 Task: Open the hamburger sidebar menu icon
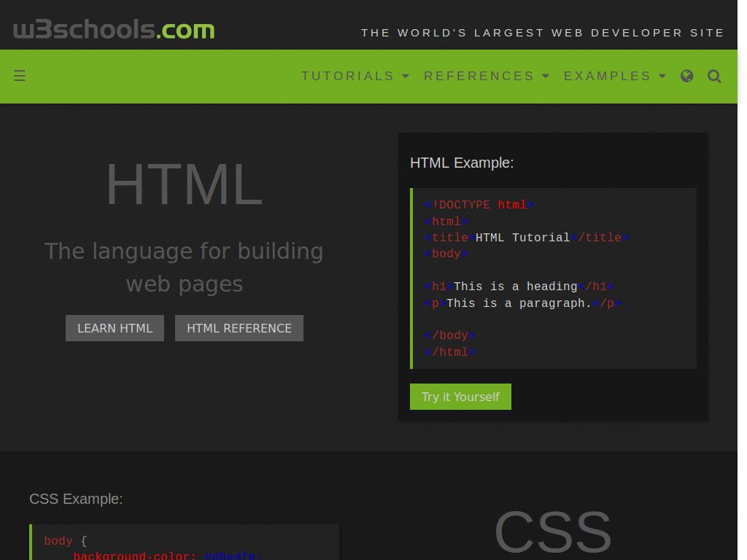(x=20, y=76)
